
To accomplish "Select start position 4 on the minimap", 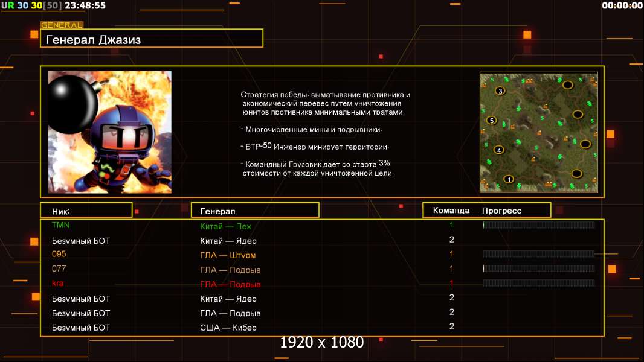I will (x=498, y=150).
